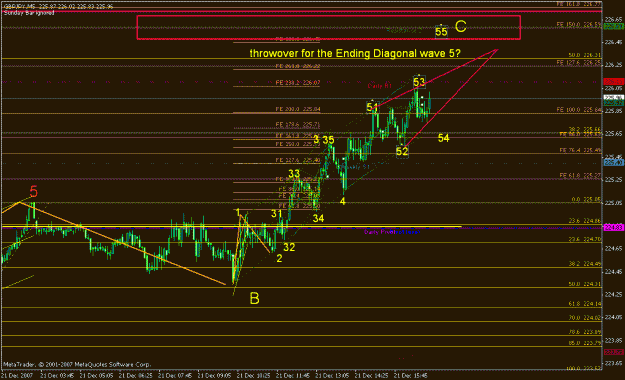Select the wave label 32
Image resolution: width=625 pixels, height=380 pixels.
pyautogui.click(x=289, y=247)
